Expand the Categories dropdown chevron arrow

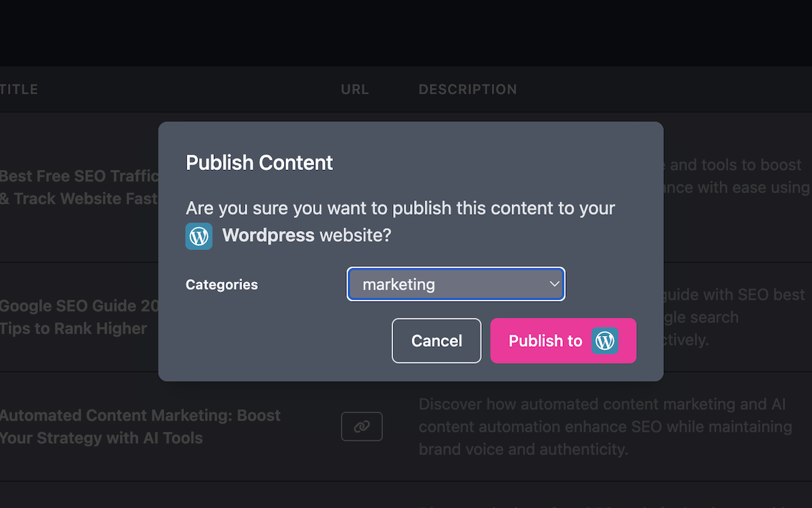point(554,284)
